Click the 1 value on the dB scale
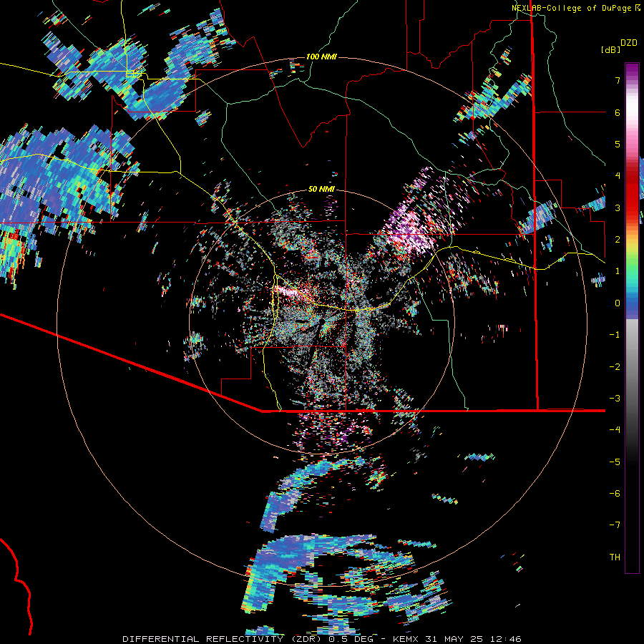644x644 pixels. pos(618,271)
